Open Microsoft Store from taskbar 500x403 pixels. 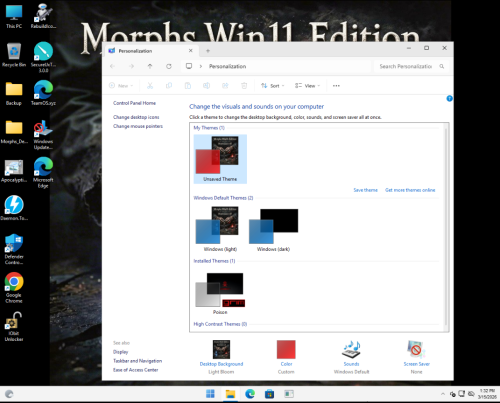pyautogui.click(x=269, y=394)
